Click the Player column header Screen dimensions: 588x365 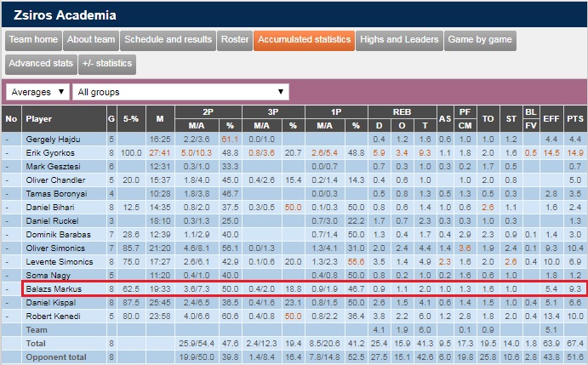point(39,118)
